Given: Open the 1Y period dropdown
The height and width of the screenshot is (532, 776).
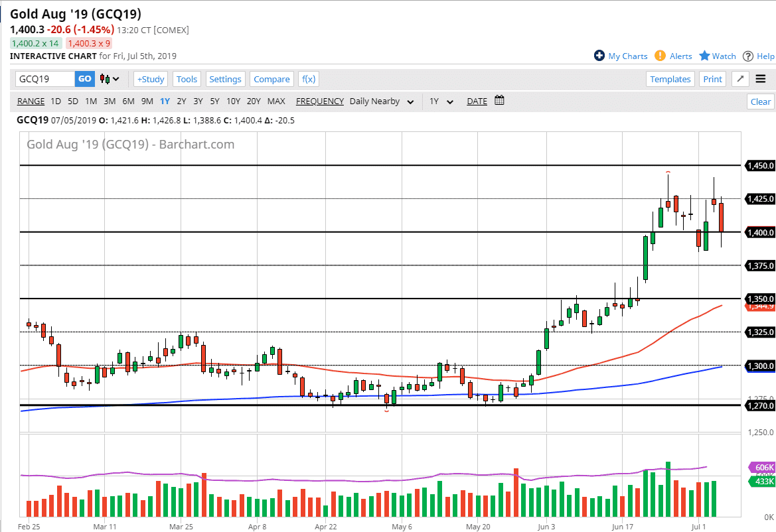Looking at the screenshot, I should pyautogui.click(x=441, y=101).
